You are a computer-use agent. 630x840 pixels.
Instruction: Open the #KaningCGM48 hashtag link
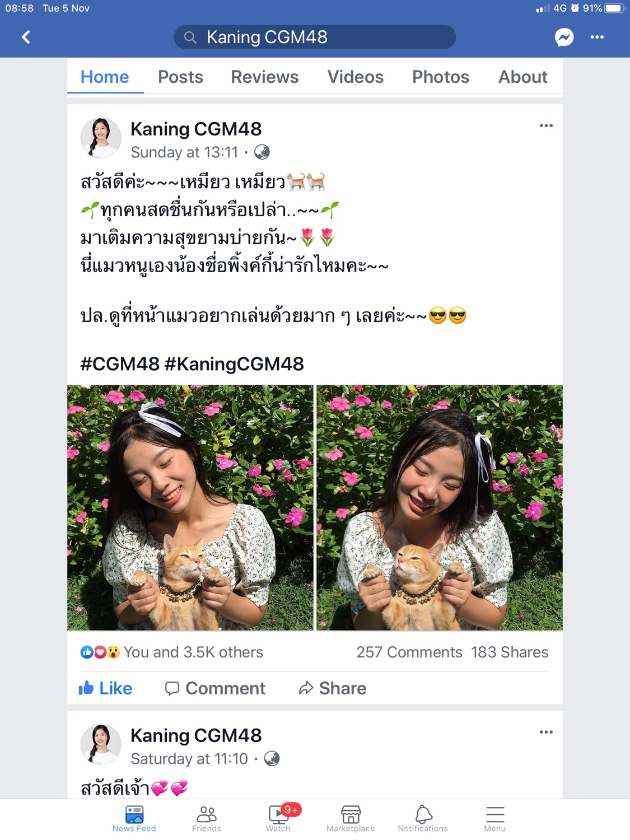[234, 364]
